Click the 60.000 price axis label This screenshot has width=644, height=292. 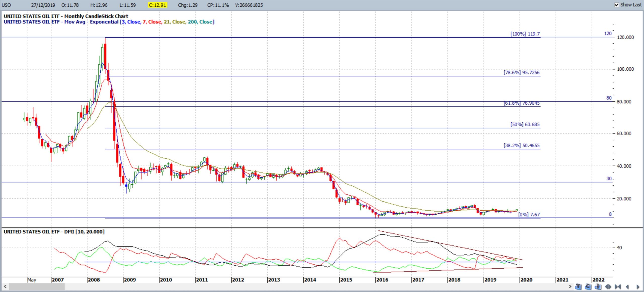point(624,134)
